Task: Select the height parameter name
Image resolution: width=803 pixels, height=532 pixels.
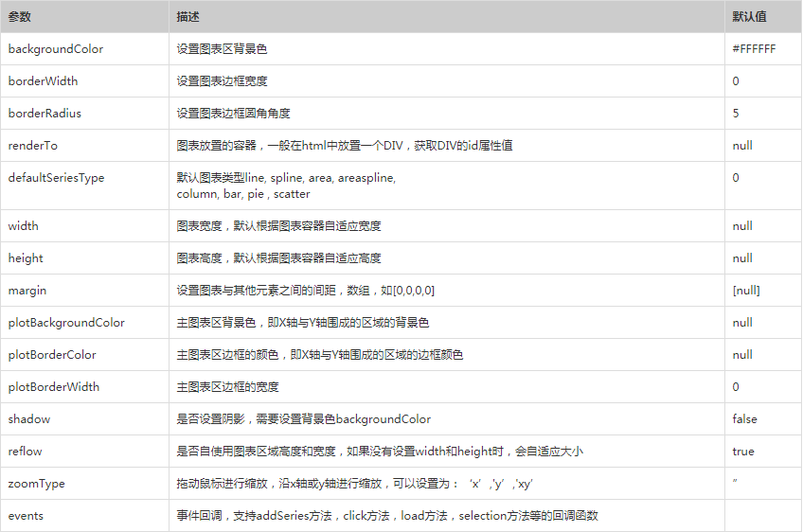Action: pos(26,258)
